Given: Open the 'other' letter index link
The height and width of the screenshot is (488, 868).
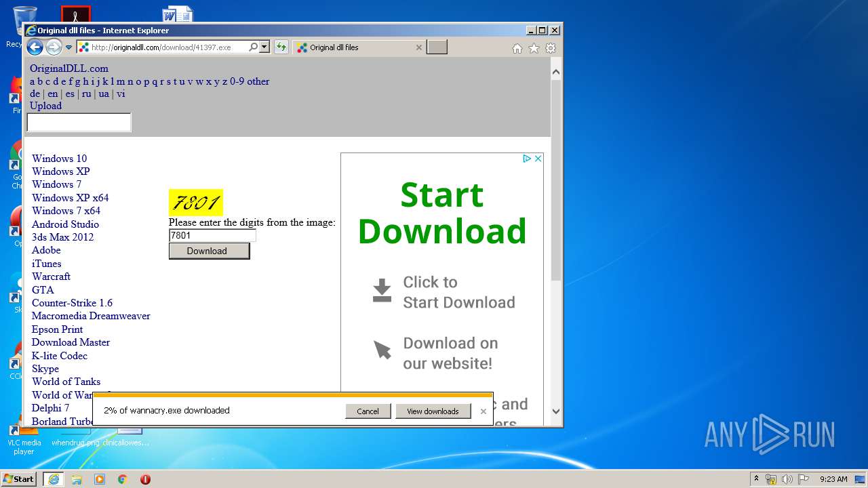Looking at the screenshot, I should (x=258, y=81).
